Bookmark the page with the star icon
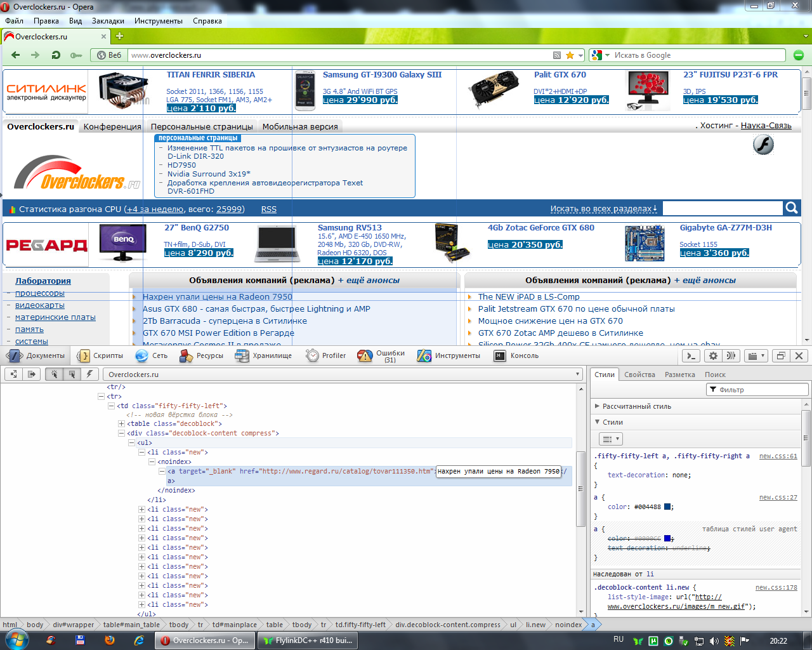 pos(570,55)
